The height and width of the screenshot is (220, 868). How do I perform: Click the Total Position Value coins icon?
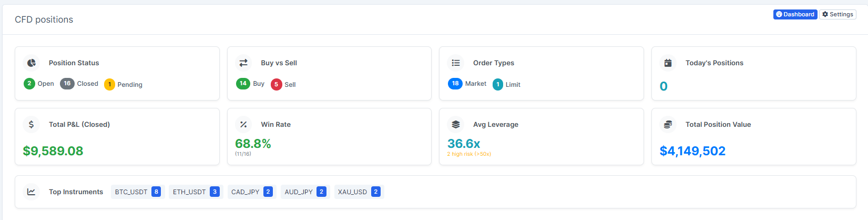click(x=668, y=124)
